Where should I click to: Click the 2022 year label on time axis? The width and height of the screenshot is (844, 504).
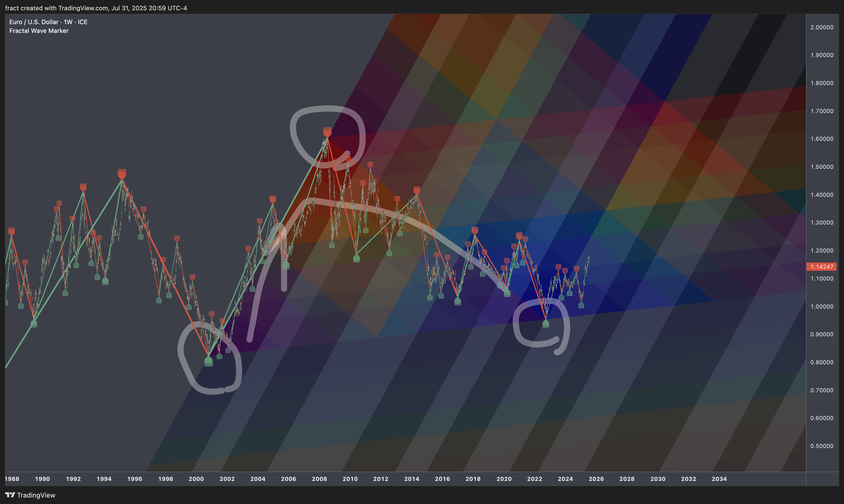(535, 479)
